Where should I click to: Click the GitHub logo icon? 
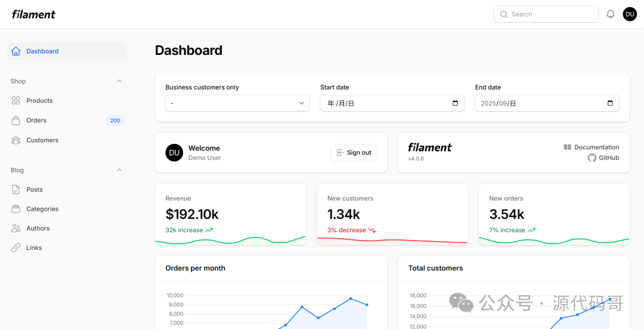point(592,158)
